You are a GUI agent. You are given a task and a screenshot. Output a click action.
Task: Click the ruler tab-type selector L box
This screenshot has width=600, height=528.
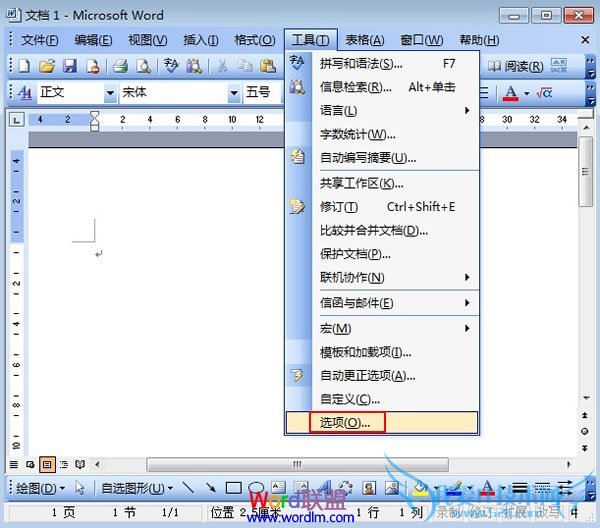[16, 120]
